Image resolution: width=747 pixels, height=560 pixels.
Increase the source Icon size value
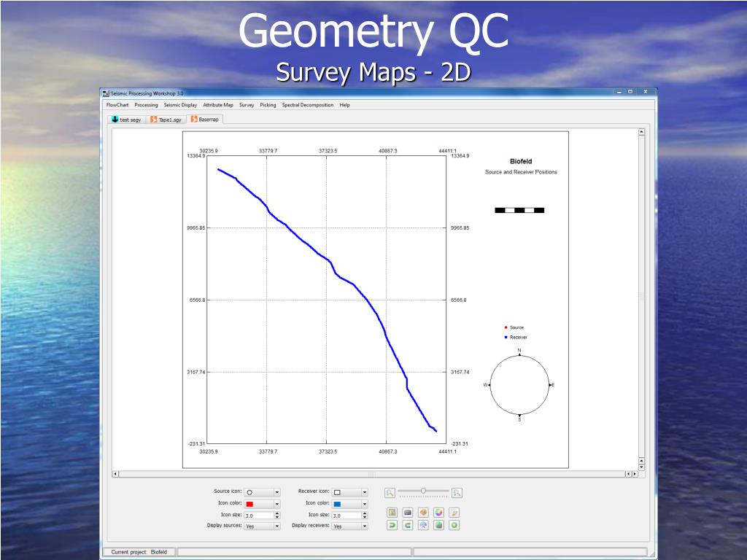click(277, 513)
